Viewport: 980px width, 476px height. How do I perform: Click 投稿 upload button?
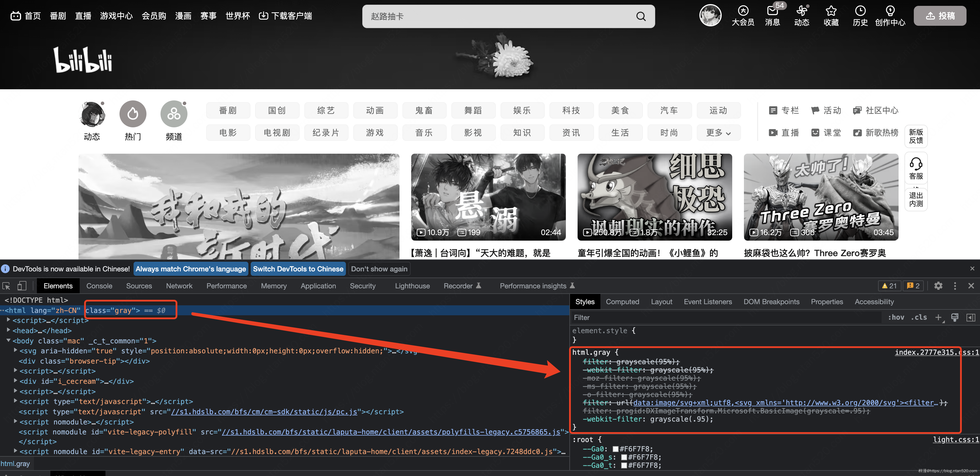tap(940, 16)
